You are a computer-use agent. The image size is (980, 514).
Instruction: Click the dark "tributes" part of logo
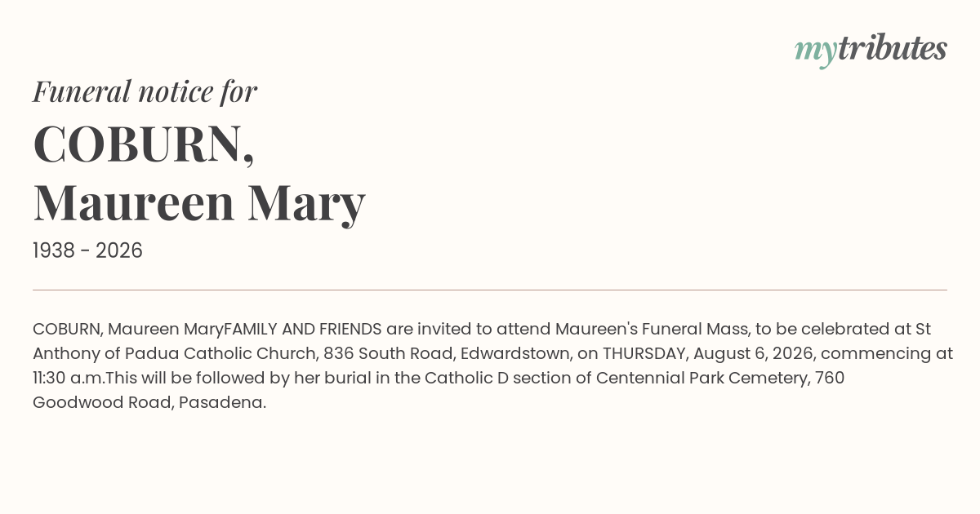pos(892,48)
